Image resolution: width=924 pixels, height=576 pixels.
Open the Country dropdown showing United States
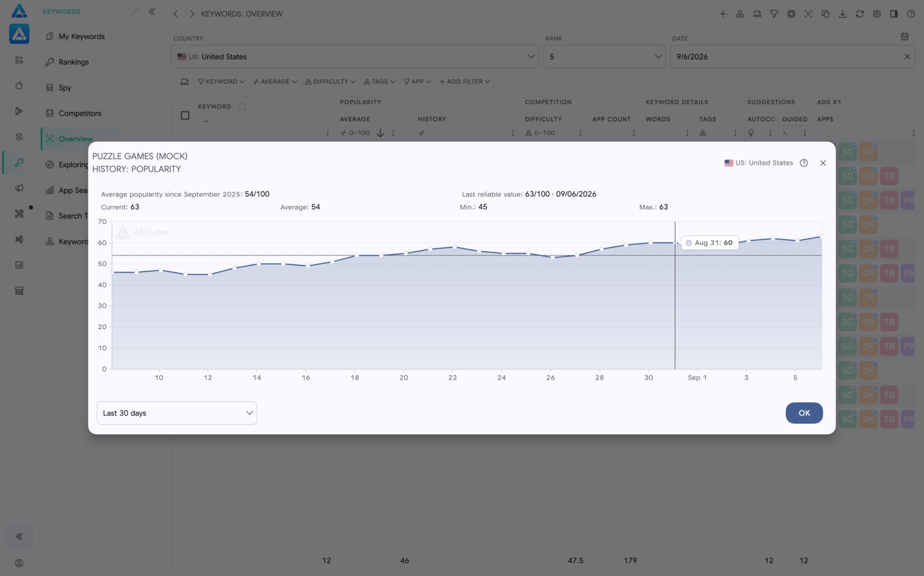355,56
